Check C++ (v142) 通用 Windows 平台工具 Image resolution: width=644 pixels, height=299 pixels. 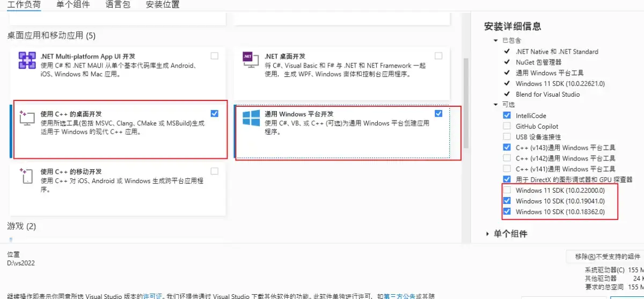(507, 158)
